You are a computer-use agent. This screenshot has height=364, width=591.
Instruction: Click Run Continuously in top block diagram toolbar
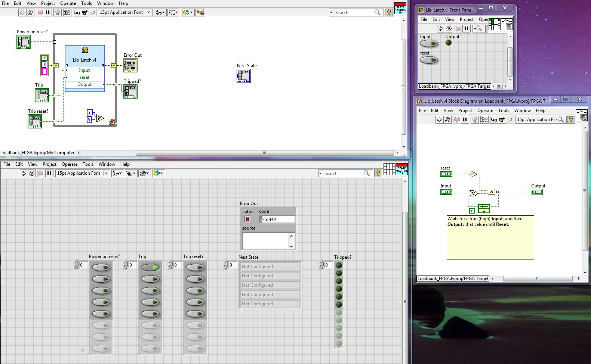[x=30, y=12]
